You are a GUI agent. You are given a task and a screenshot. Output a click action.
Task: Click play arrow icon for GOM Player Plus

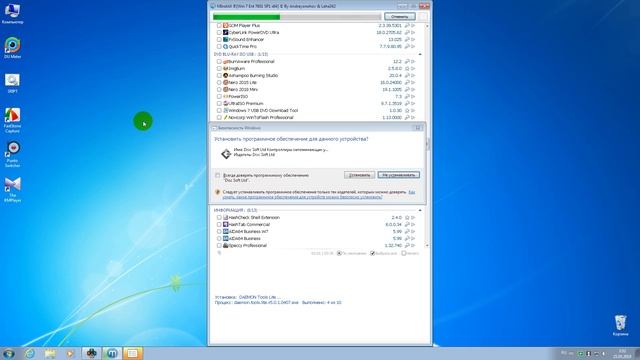(413, 26)
